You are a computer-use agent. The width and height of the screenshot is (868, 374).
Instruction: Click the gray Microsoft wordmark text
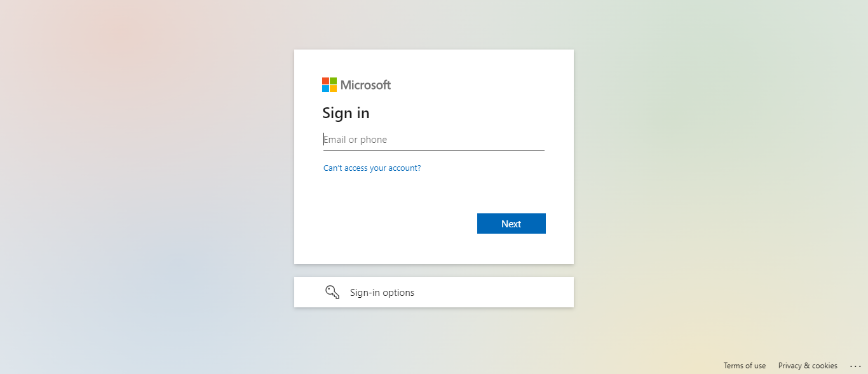(365, 84)
